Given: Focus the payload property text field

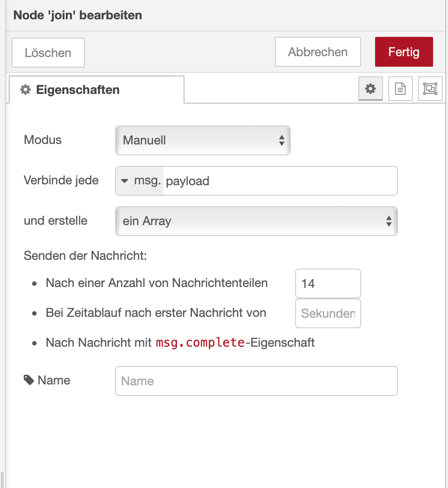Looking at the screenshot, I should click(x=279, y=181).
